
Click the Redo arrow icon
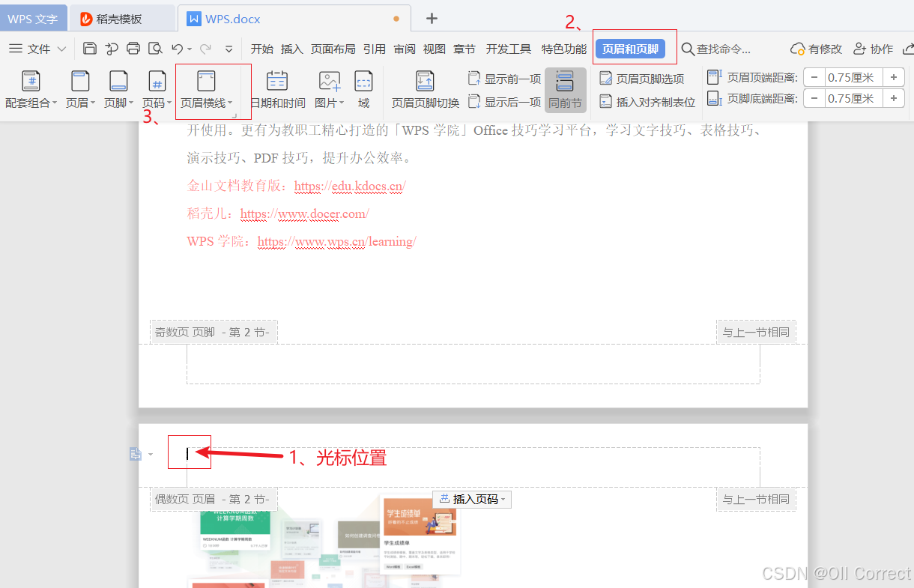point(205,49)
